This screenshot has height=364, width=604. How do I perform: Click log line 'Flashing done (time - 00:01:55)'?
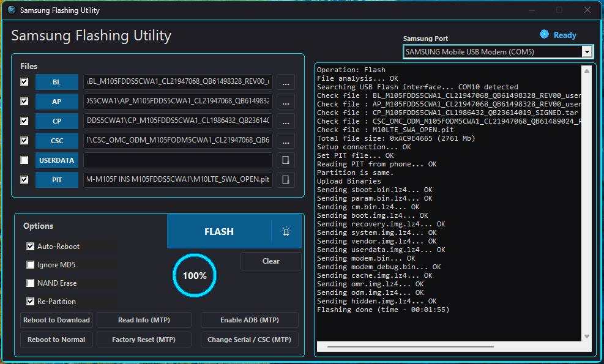[383, 310]
